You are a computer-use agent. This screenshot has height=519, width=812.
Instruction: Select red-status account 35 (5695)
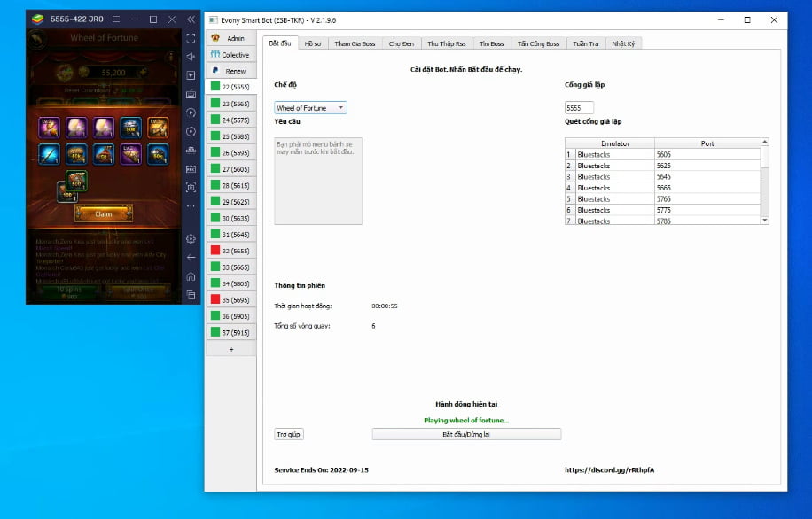(230, 300)
